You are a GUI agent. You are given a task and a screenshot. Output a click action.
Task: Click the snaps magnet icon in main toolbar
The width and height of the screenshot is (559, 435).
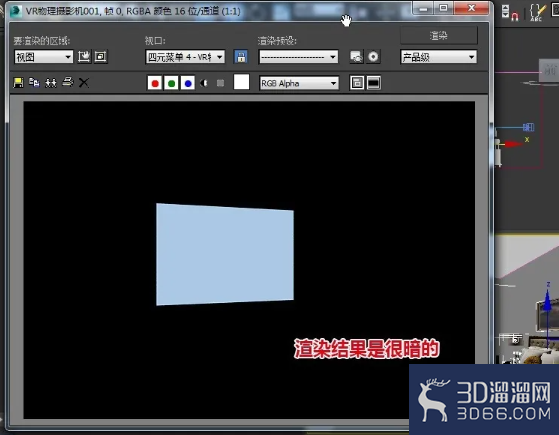[515, 16]
